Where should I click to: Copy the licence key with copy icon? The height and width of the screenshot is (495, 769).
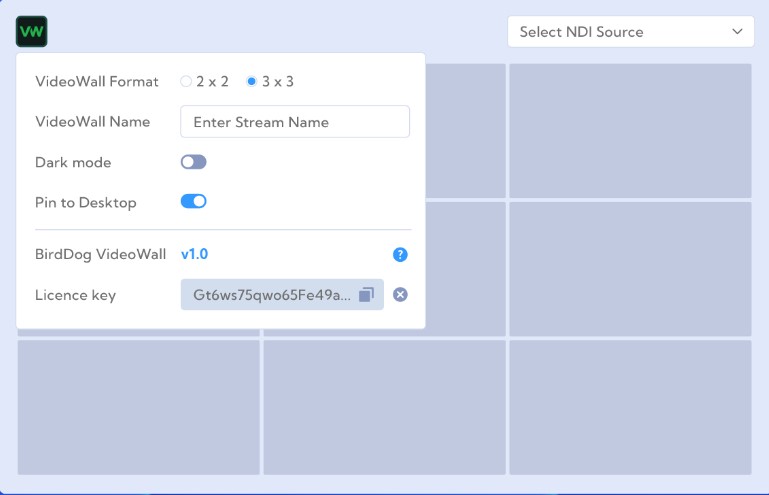coord(367,295)
